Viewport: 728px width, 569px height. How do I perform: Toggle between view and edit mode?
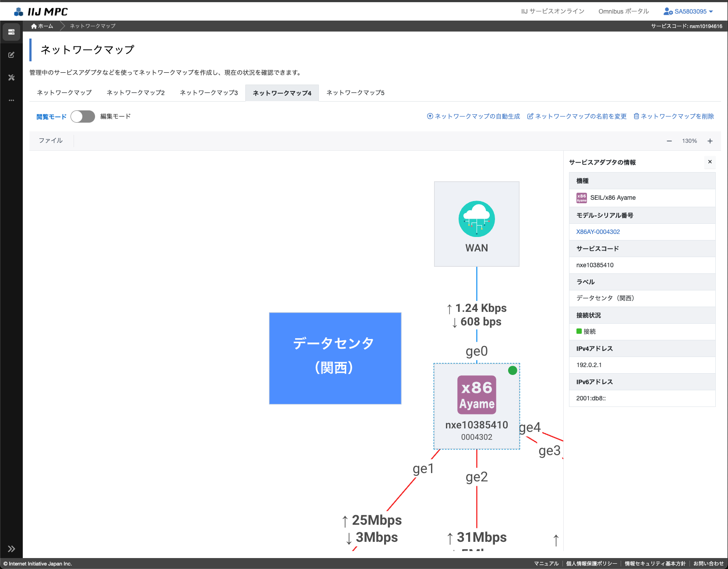pos(83,117)
